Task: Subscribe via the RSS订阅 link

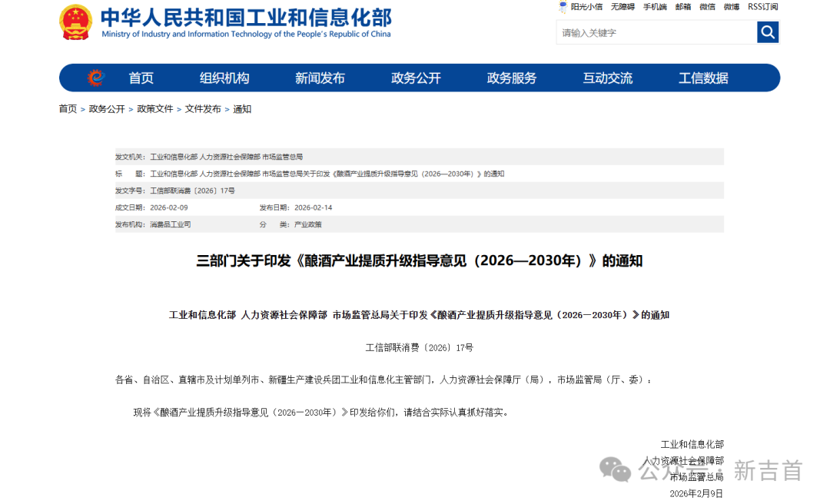Action: point(762,7)
